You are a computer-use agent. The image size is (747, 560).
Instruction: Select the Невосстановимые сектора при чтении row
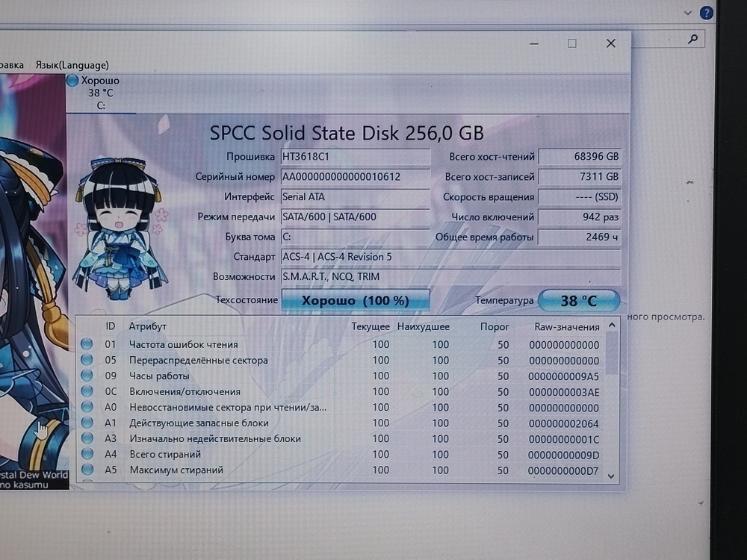pyautogui.click(x=341, y=407)
